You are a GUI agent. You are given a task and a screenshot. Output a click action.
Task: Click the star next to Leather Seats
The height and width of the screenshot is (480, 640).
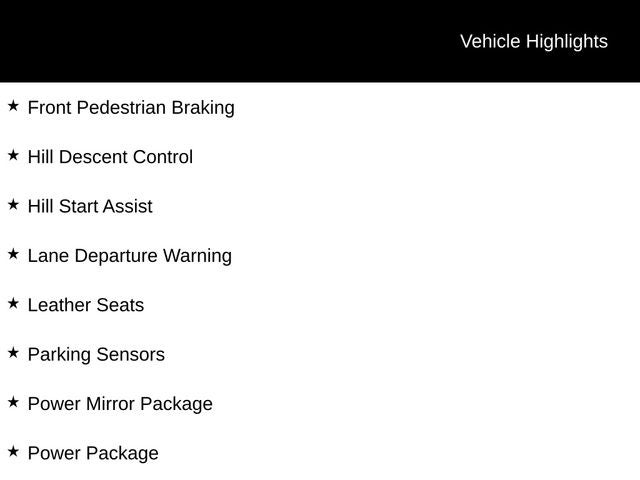click(x=13, y=303)
